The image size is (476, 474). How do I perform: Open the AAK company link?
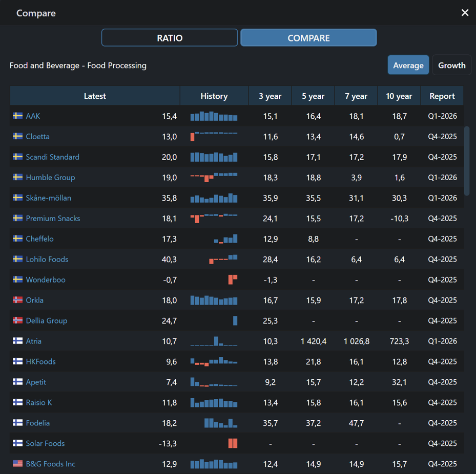click(33, 116)
